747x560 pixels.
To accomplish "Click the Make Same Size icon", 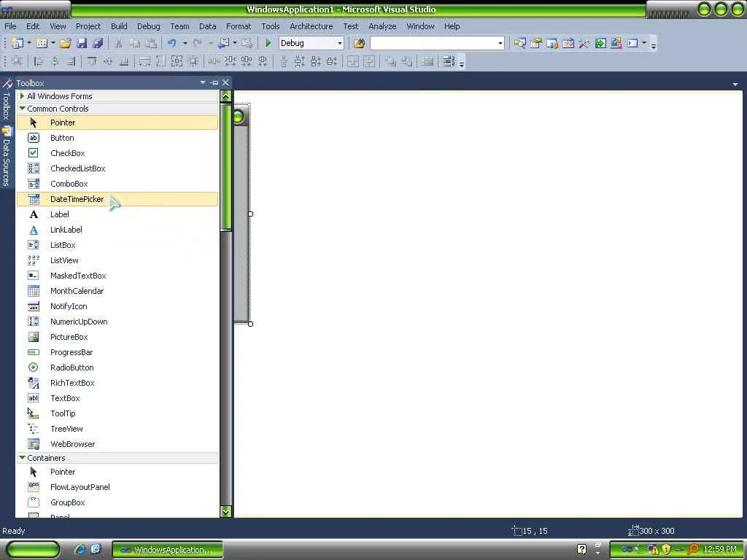I will (177, 61).
